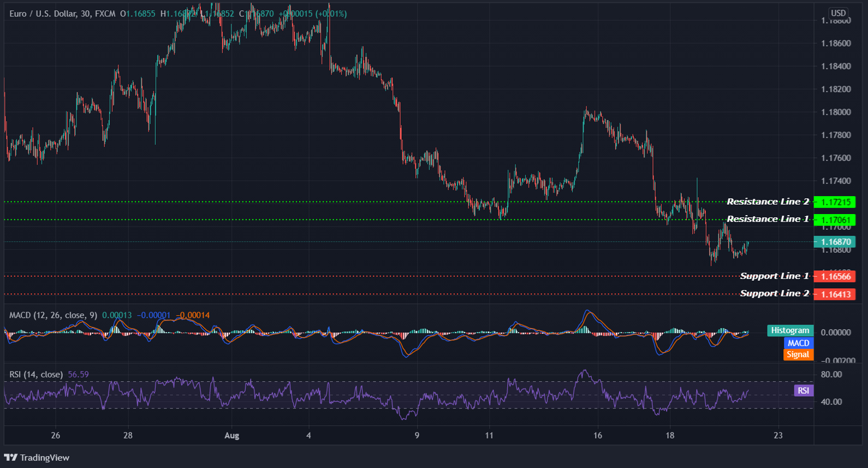868x468 pixels.
Task: Click the 18 date on time axis
Action: [670, 435]
